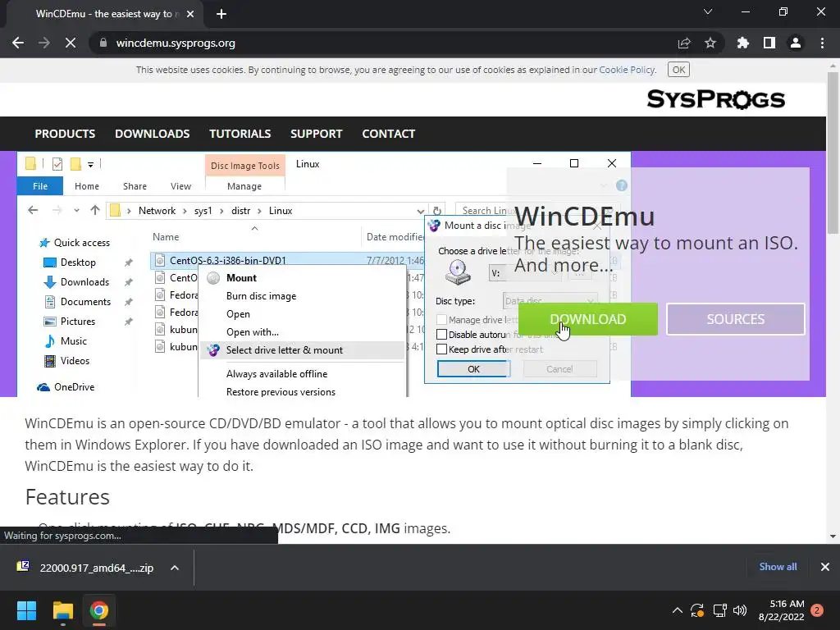Image resolution: width=840 pixels, height=630 pixels.
Task: Open the tab search chevron
Action: [x=708, y=11]
